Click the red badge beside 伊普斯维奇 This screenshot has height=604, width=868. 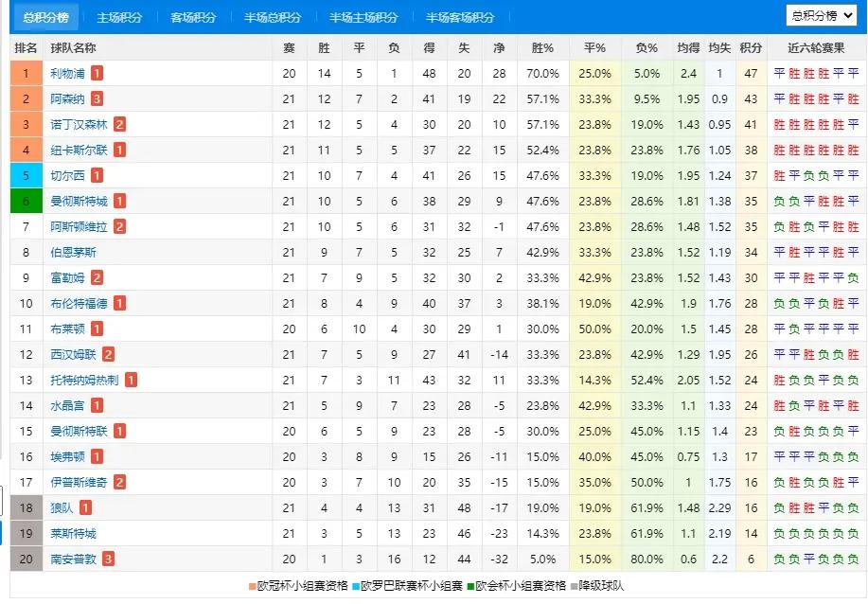[x=120, y=482]
